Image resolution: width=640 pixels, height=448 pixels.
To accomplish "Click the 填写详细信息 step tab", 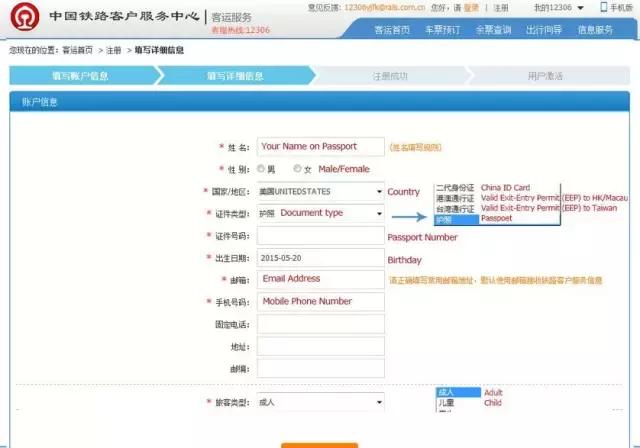I will point(236,76).
